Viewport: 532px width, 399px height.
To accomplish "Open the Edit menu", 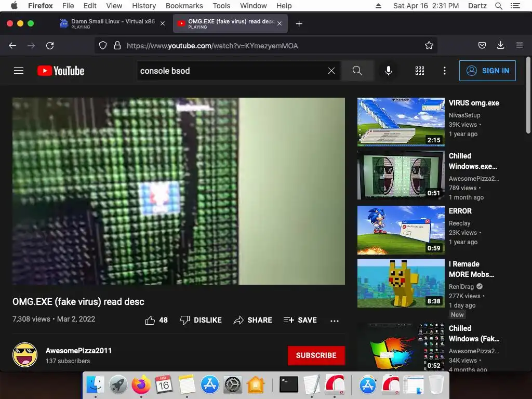I will (90, 6).
